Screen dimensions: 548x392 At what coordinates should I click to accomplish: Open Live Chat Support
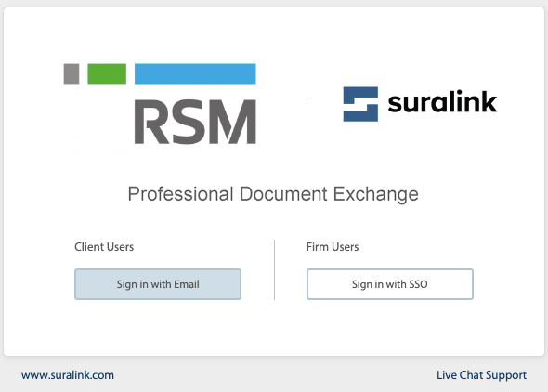481,375
